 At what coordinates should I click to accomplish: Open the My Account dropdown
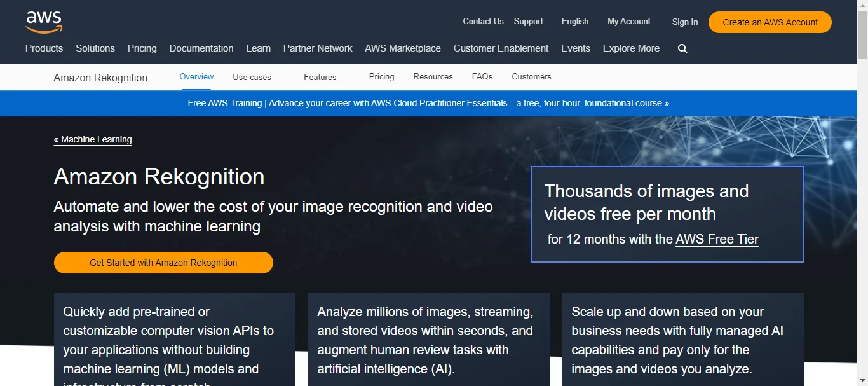(x=629, y=22)
